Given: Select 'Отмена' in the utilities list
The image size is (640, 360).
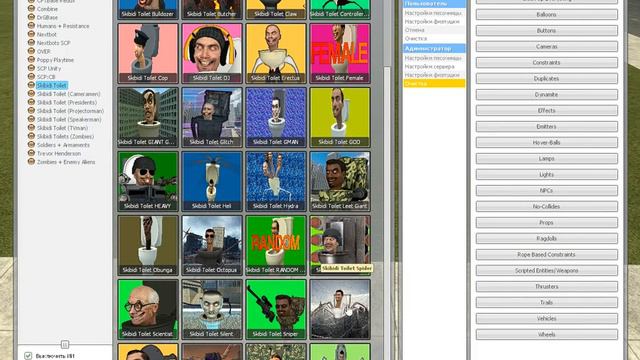Looking at the screenshot, I should 434,30.
